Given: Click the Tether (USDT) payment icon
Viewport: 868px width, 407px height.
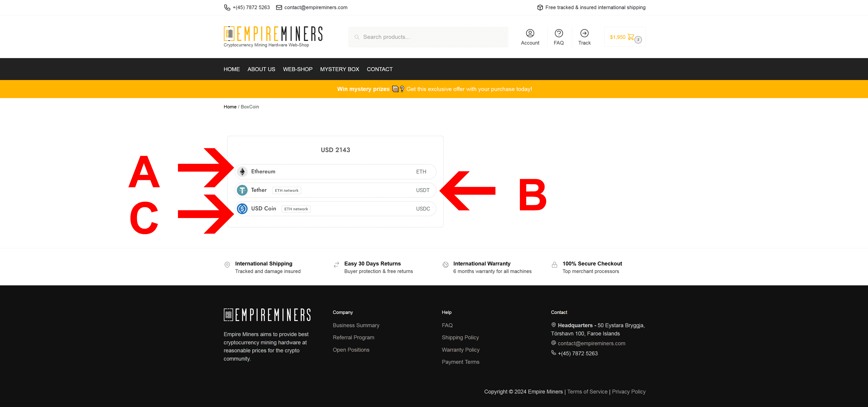Looking at the screenshot, I should pyautogui.click(x=242, y=190).
